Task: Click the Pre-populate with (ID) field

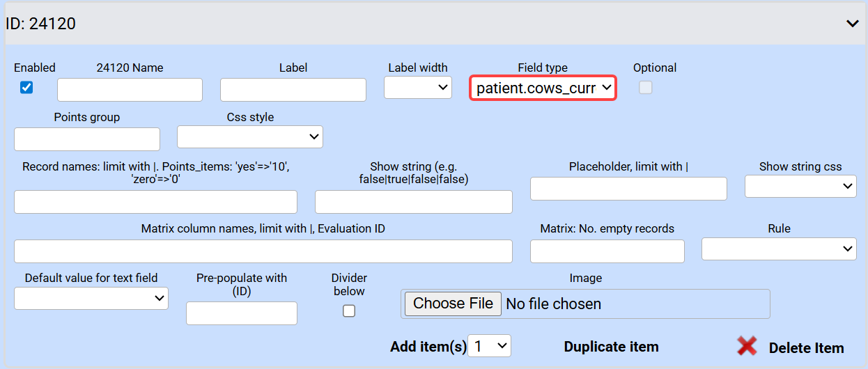Action: (242, 313)
